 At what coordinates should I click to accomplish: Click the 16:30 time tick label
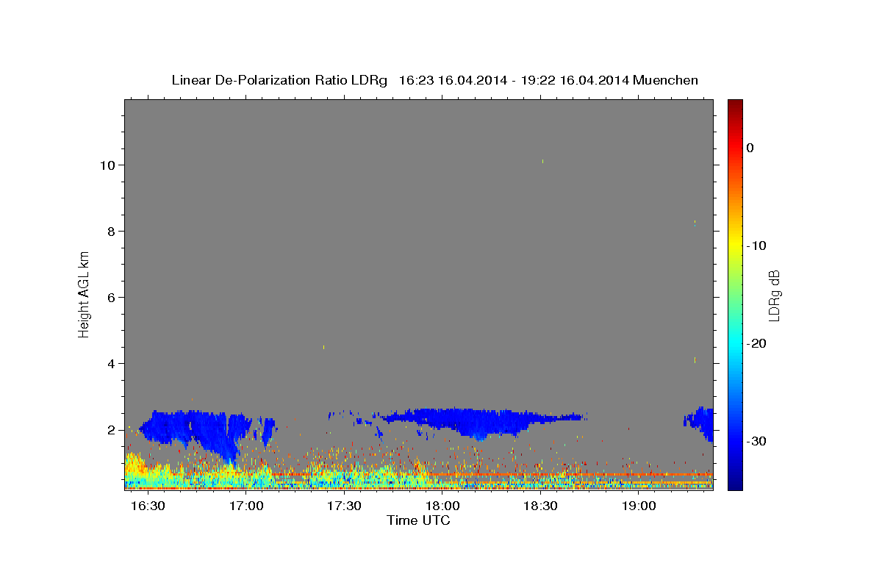coord(148,506)
